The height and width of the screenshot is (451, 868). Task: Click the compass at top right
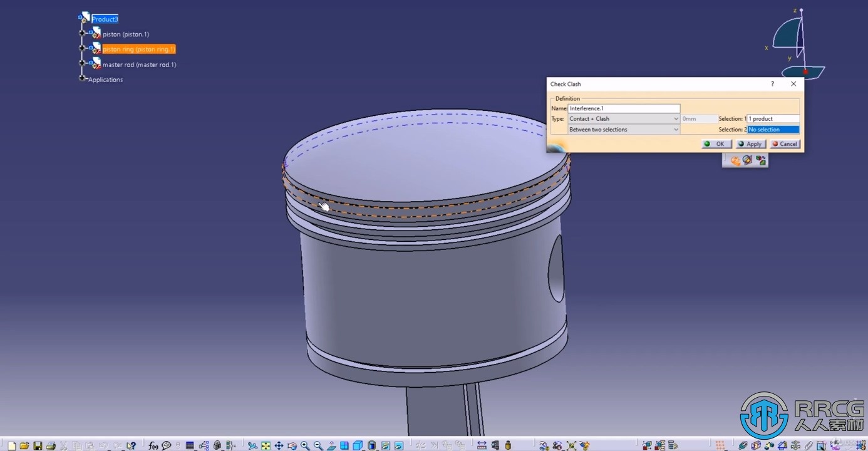click(x=795, y=44)
